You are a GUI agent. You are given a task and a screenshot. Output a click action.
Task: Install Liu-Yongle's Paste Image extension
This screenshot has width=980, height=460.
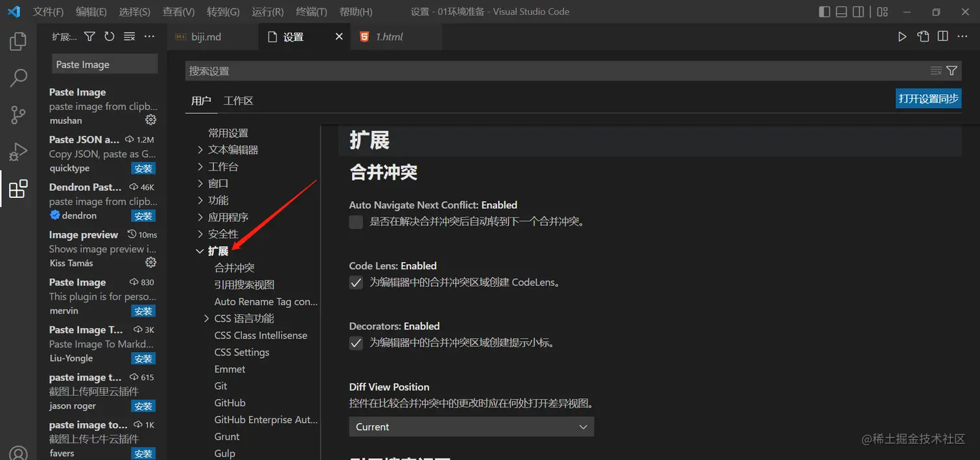[x=144, y=359]
